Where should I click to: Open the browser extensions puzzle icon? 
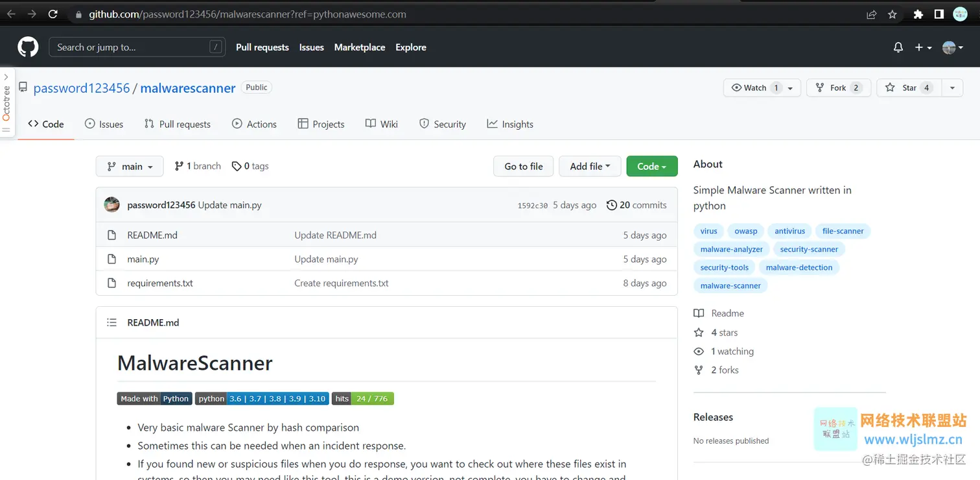918,14
